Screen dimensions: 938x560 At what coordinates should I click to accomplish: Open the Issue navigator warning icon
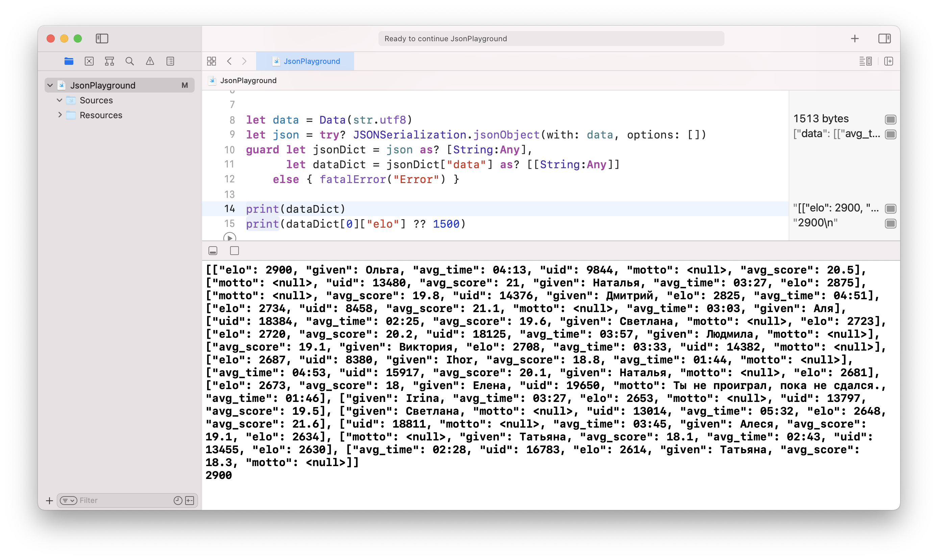[x=150, y=61]
